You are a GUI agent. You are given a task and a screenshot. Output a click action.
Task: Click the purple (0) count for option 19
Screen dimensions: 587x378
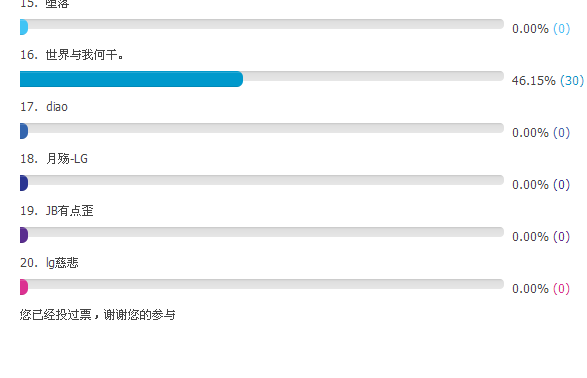[562, 237]
